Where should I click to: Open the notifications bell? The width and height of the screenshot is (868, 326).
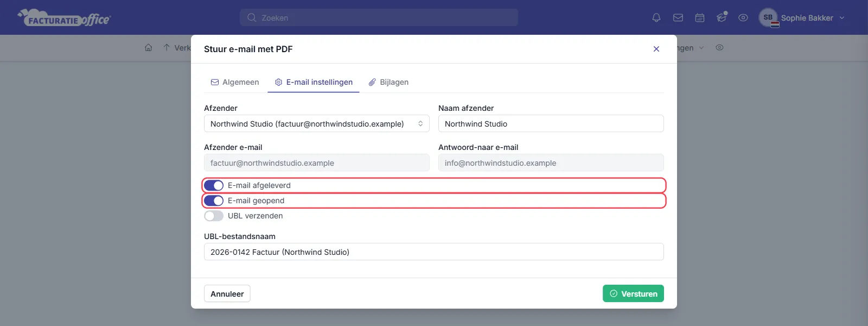[x=656, y=17]
